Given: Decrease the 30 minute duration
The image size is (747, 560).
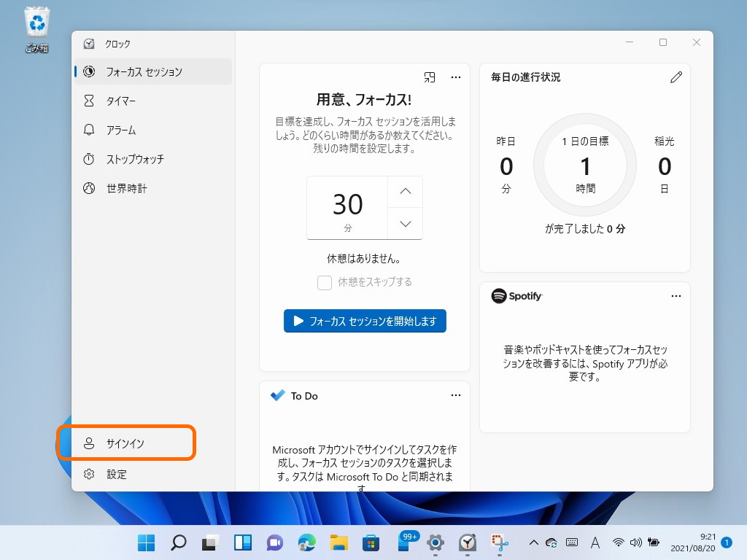Looking at the screenshot, I should pyautogui.click(x=405, y=224).
